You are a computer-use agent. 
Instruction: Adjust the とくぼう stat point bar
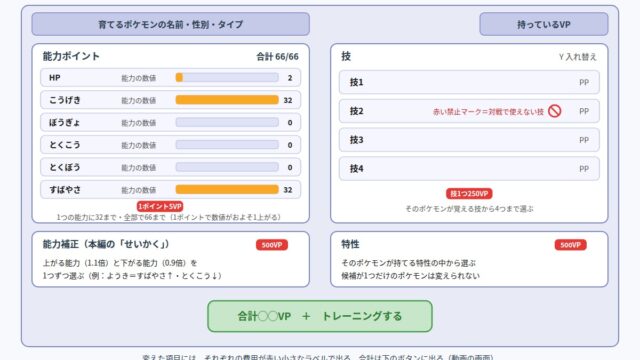227,167
